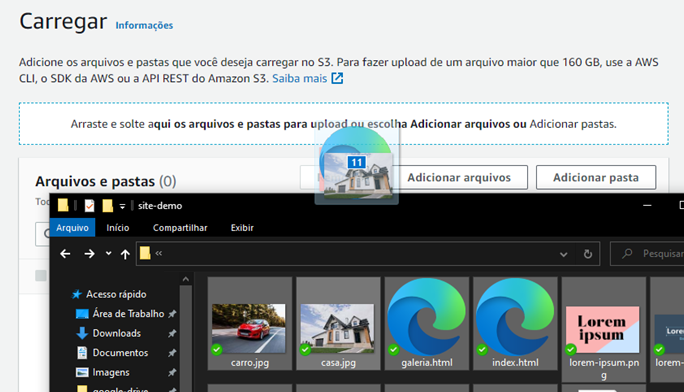Viewport: 684px width, 392px height.
Task: Open the Arquivo tab in File Explorer
Action: coord(72,228)
